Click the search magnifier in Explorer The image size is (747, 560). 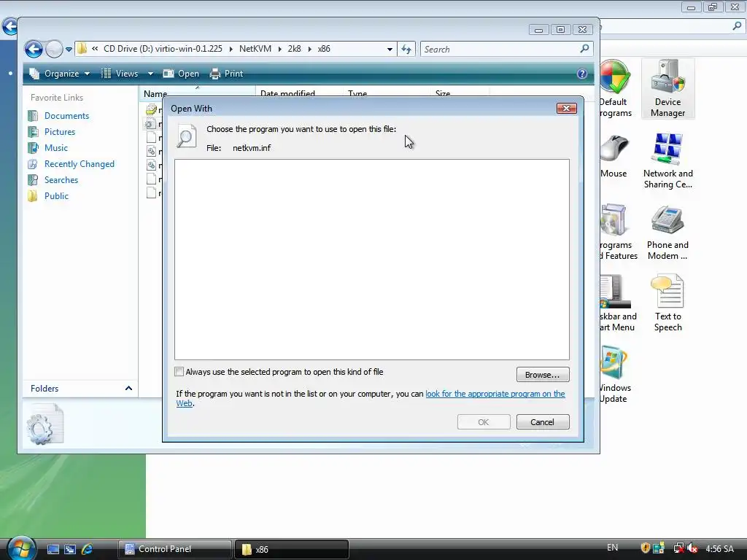pos(584,49)
